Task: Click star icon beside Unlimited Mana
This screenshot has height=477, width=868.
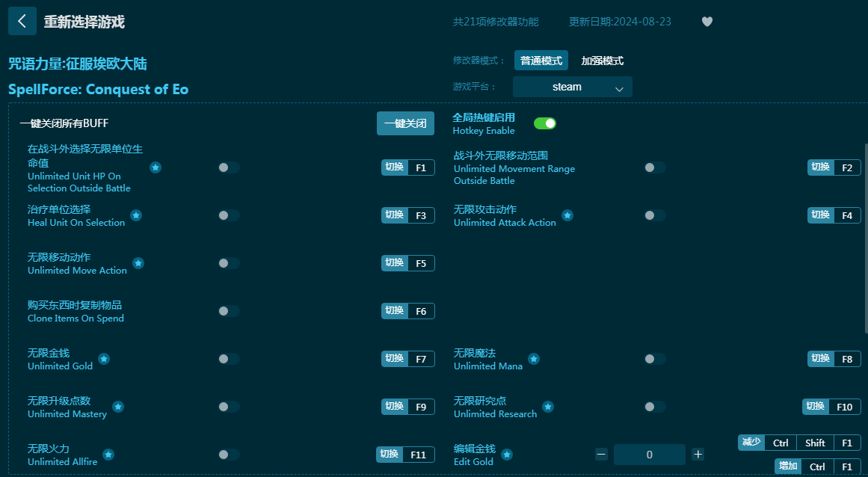Action: click(x=534, y=359)
